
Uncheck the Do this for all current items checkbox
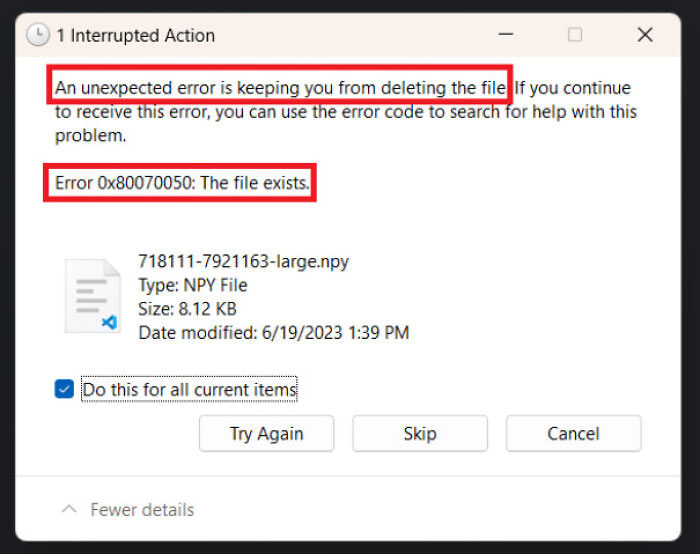point(64,389)
